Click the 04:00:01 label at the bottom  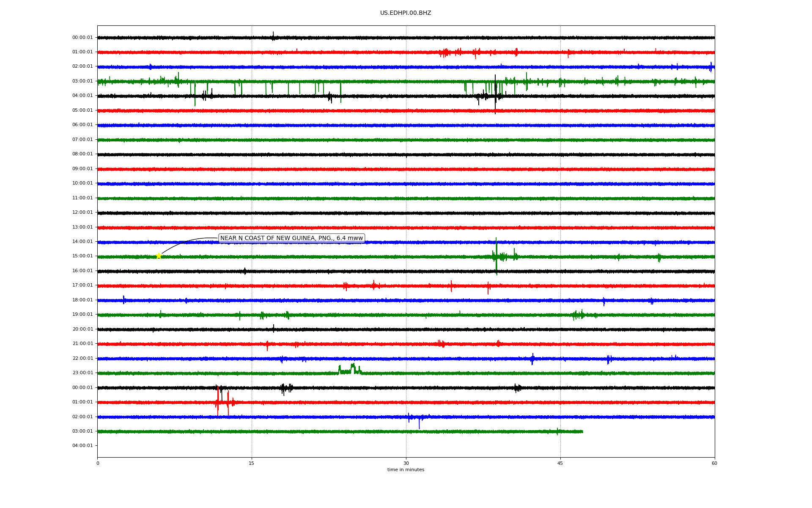[x=82, y=446]
